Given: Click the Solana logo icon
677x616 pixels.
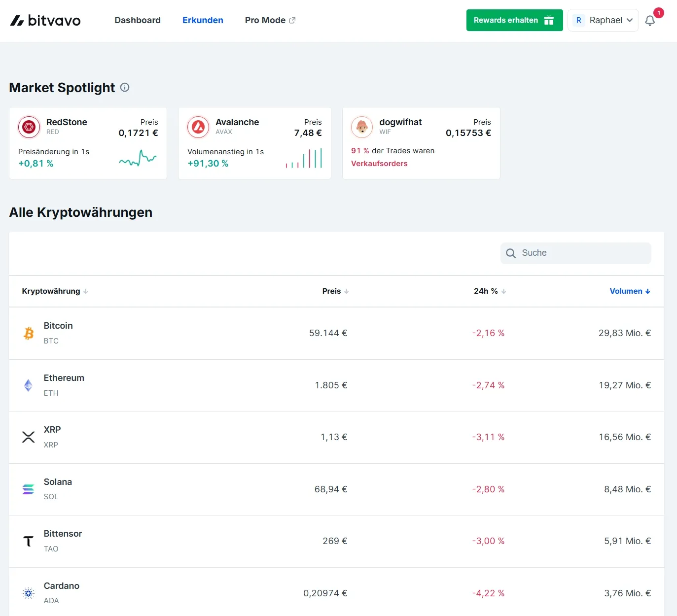Looking at the screenshot, I should 29,489.
